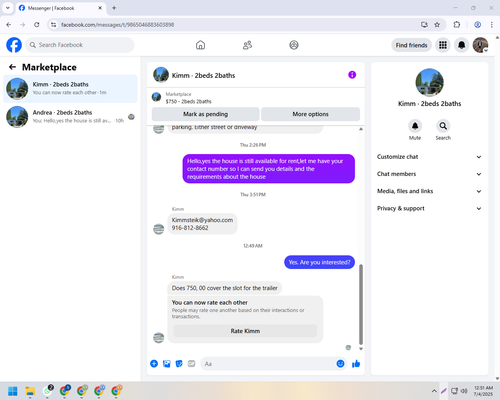Choose a GIF icon
This screenshot has width=500, height=400.
click(191, 364)
